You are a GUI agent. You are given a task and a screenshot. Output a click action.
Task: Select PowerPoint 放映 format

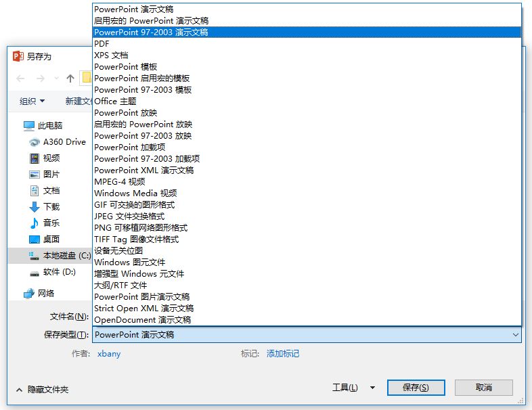click(x=307, y=113)
